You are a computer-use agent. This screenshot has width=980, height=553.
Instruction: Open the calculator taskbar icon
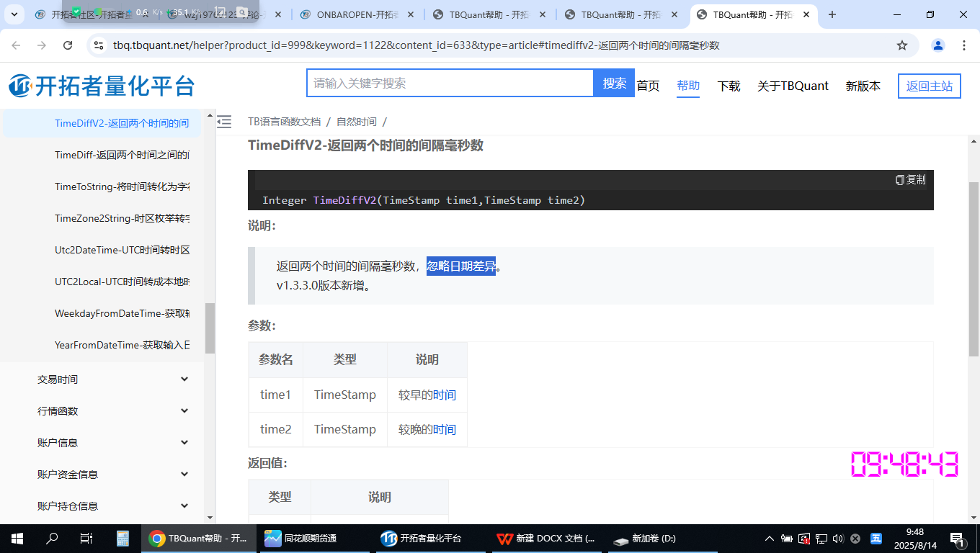[x=122, y=538]
